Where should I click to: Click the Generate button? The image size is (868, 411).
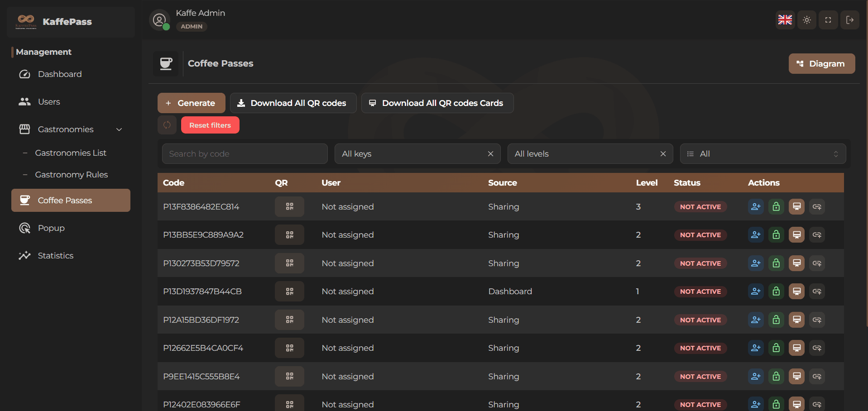191,103
